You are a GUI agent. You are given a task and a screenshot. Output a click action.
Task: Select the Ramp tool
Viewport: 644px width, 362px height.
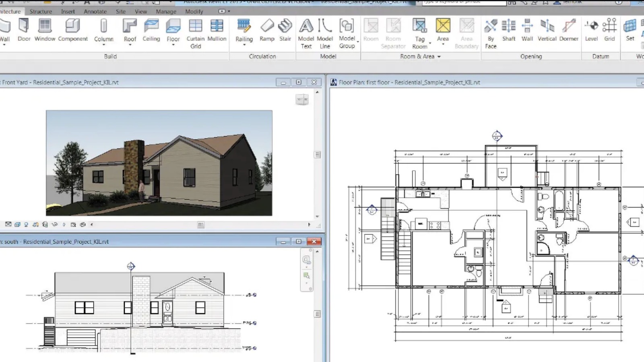(267, 30)
